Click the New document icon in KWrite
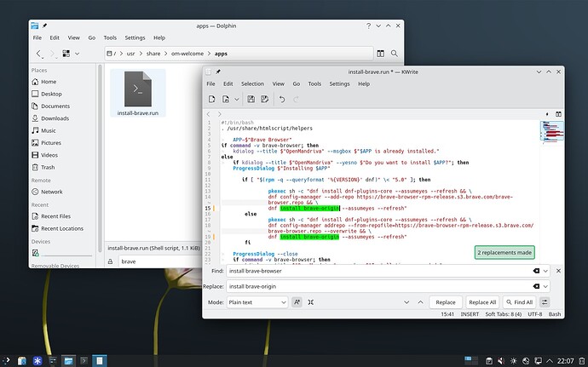Image resolution: width=588 pixels, height=367 pixels. (212, 99)
